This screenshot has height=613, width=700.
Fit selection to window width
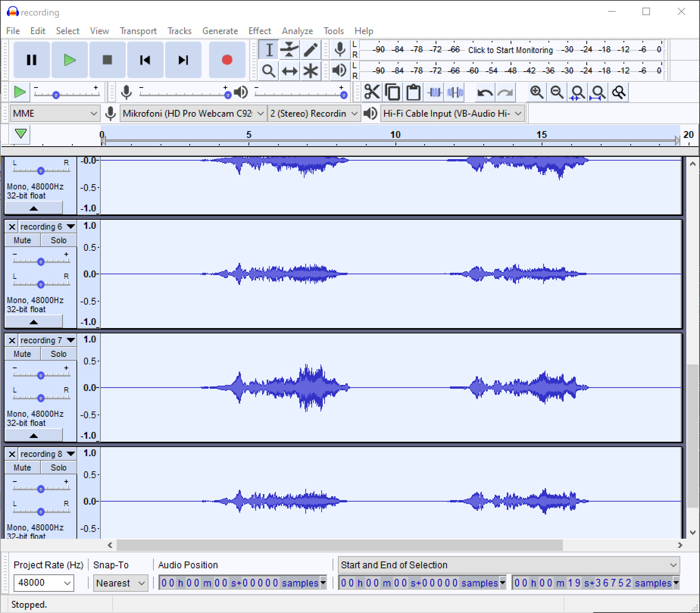click(578, 92)
